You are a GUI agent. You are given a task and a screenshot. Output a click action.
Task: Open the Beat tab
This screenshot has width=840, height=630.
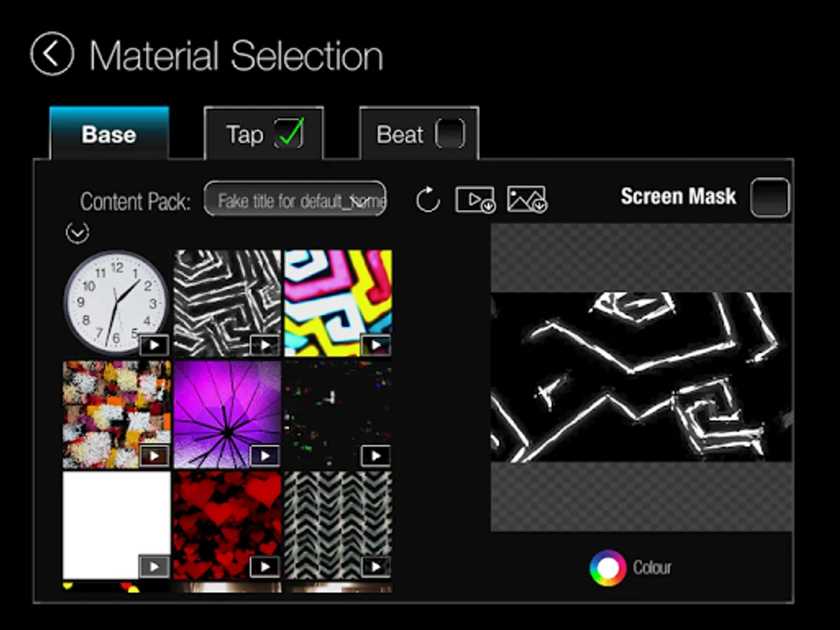[419, 134]
